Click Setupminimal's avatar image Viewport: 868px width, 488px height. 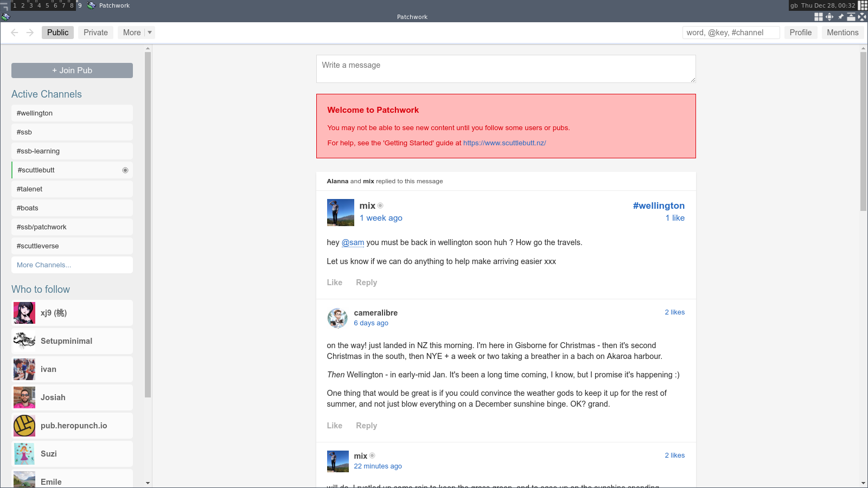24,341
